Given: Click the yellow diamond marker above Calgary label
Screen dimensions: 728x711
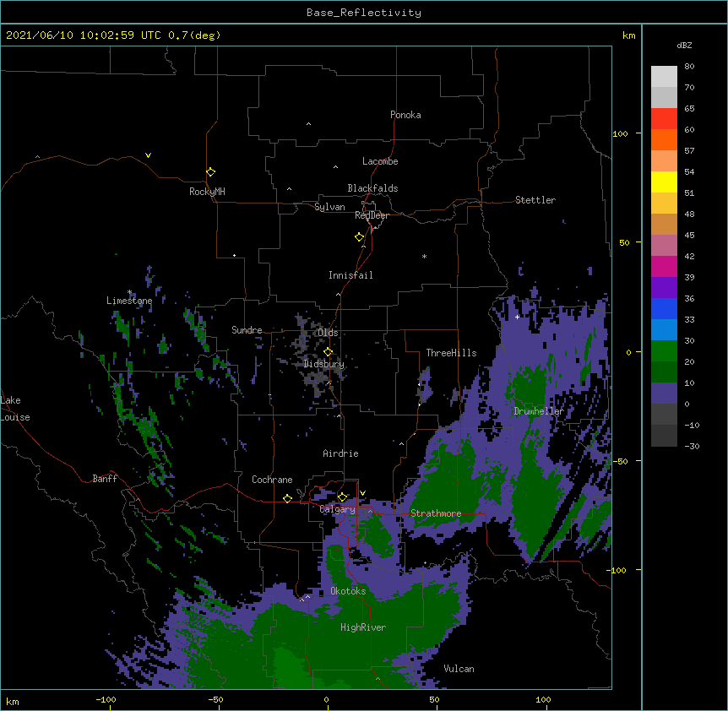Looking at the screenshot, I should (x=342, y=497).
